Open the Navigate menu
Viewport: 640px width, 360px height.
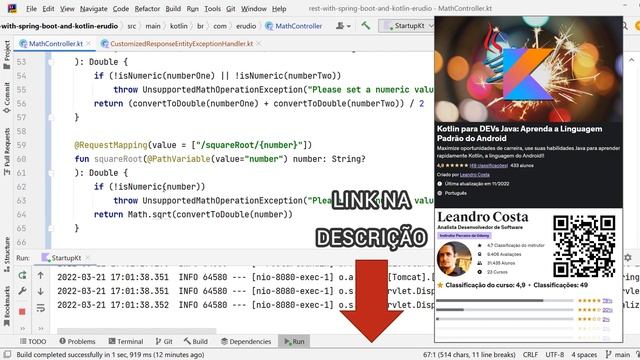[93, 9]
